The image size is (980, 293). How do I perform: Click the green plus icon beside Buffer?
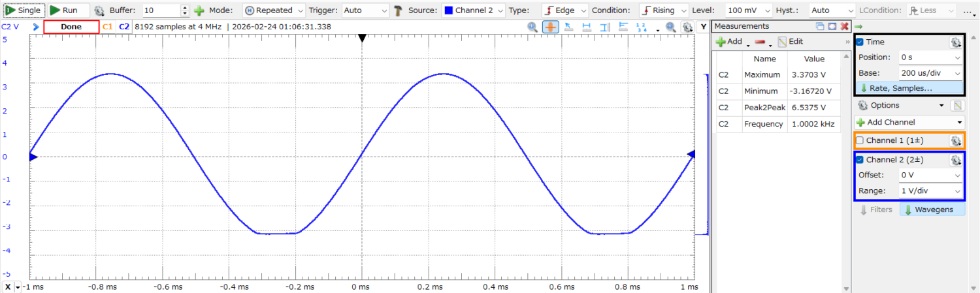pos(199,11)
